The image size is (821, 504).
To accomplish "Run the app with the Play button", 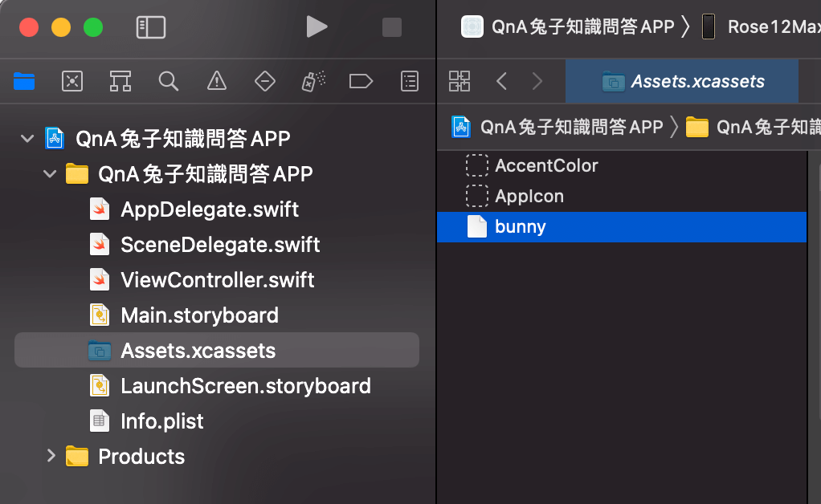I will (317, 26).
